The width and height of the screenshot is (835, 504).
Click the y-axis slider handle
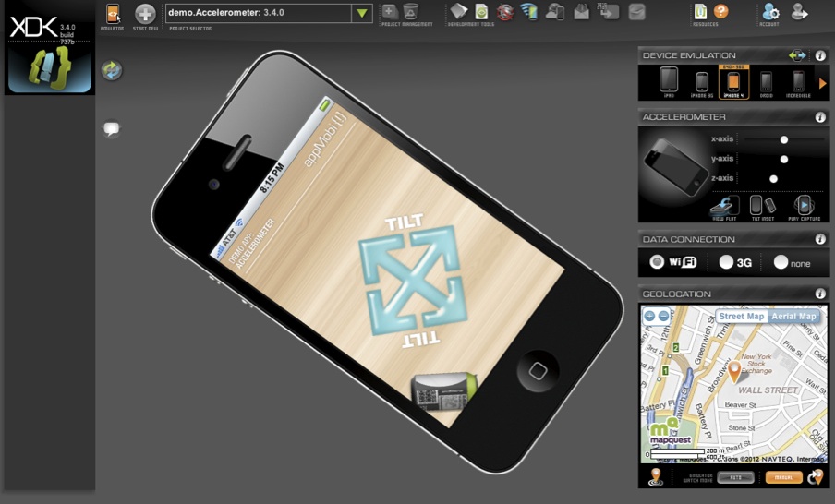[x=784, y=159]
